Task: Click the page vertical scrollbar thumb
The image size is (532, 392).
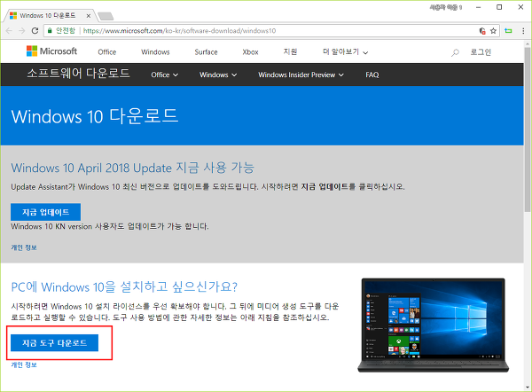Action: [528, 129]
